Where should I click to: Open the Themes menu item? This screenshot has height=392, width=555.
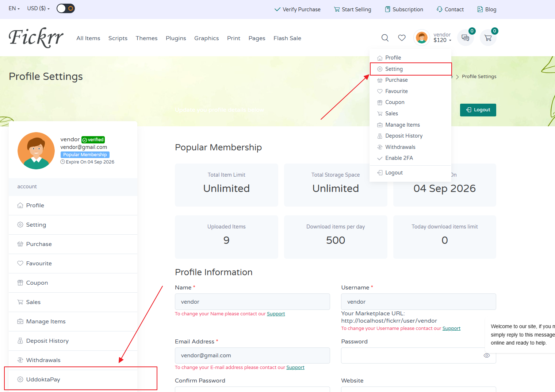[146, 38]
